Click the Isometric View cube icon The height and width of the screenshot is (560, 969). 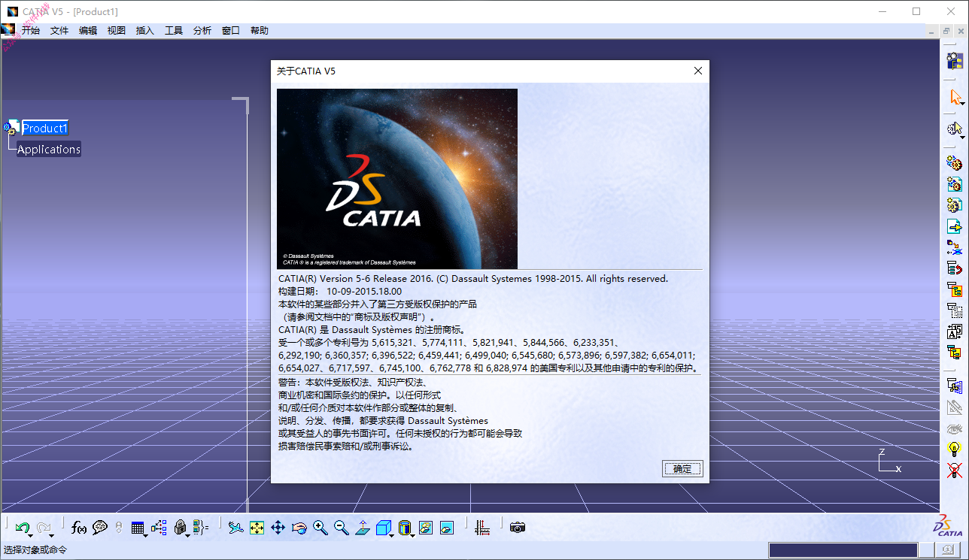383,528
